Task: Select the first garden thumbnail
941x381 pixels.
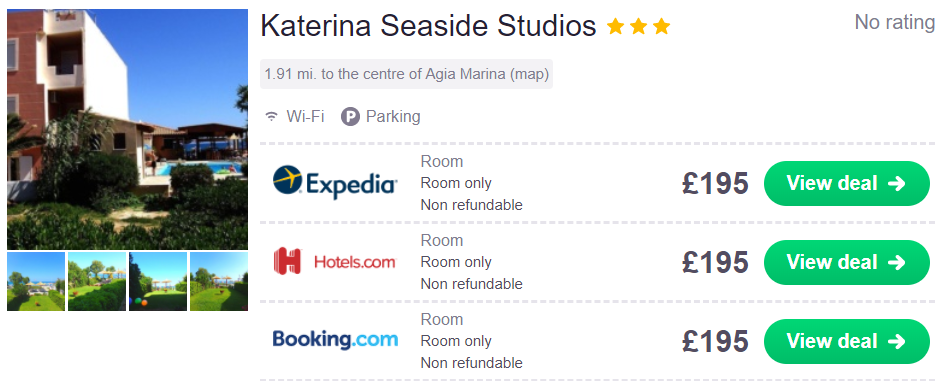Action: (36, 281)
